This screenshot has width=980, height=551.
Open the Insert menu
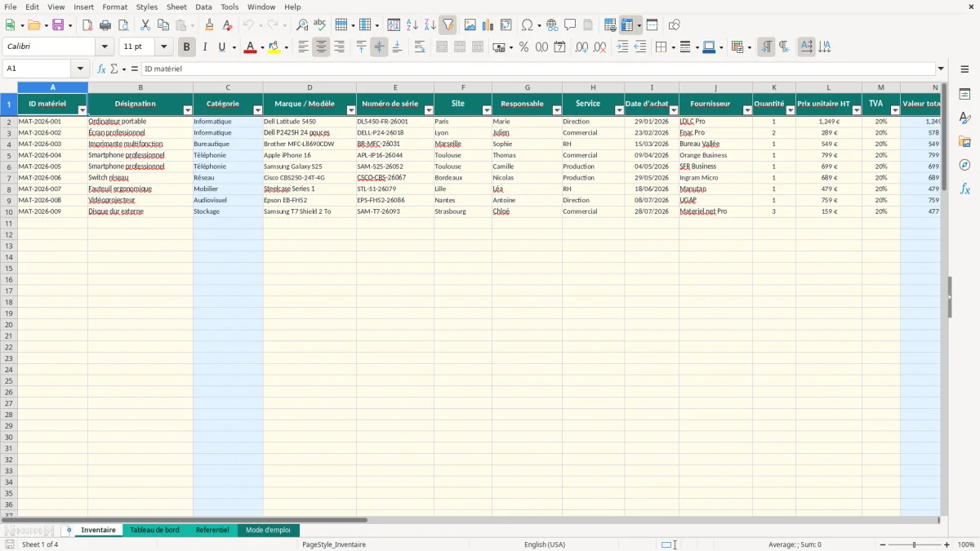point(83,7)
